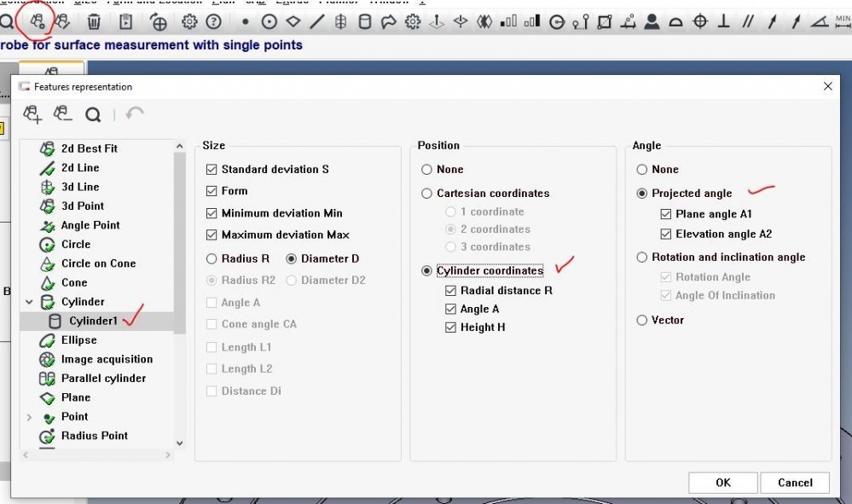The height and width of the screenshot is (504, 852).
Task: Click the question mark help icon
Action: tap(214, 23)
